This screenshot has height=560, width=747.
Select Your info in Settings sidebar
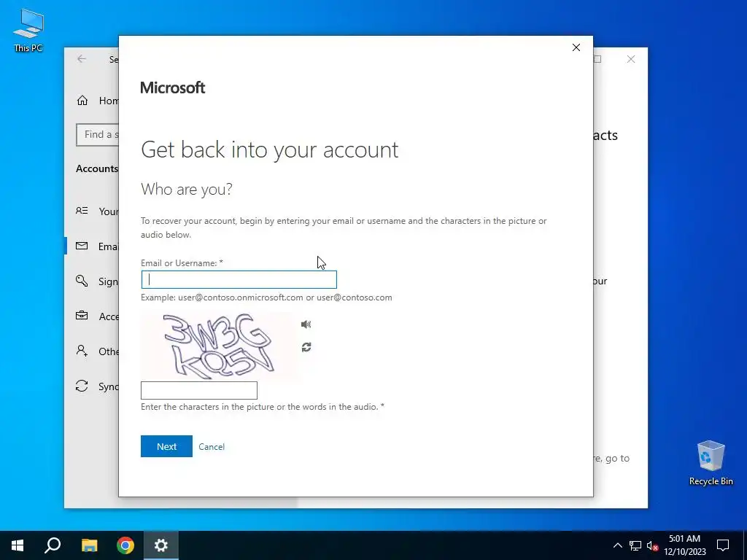[97, 211]
